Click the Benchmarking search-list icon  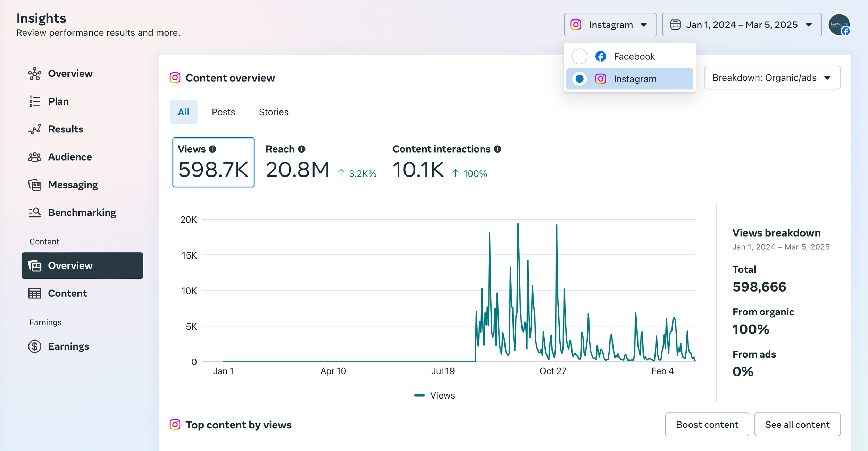pos(35,212)
